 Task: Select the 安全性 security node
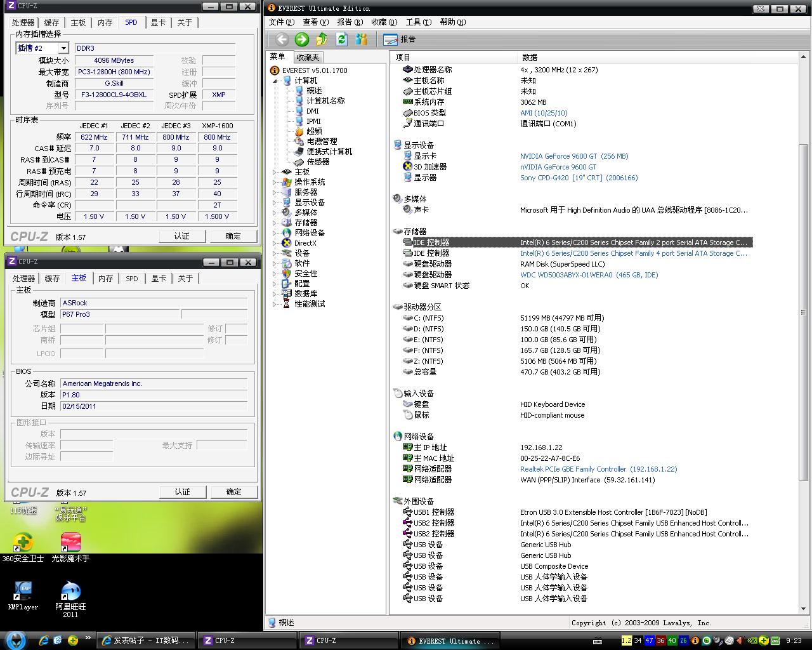tap(300, 274)
